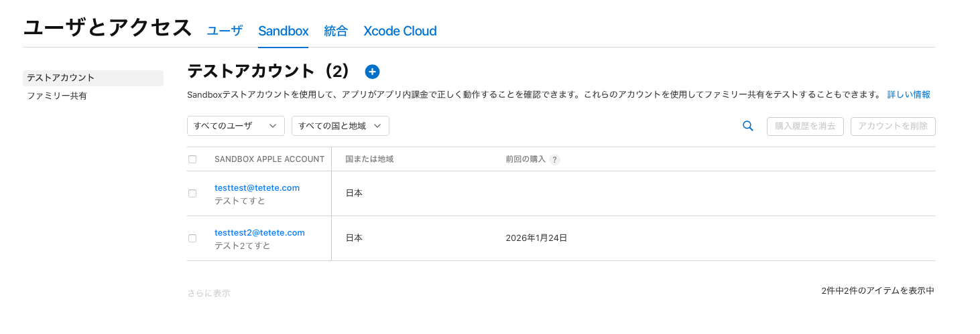The width and height of the screenshot is (980, 334).
Task: Switch to the ユーザ tab
Action: pos(225,31)
